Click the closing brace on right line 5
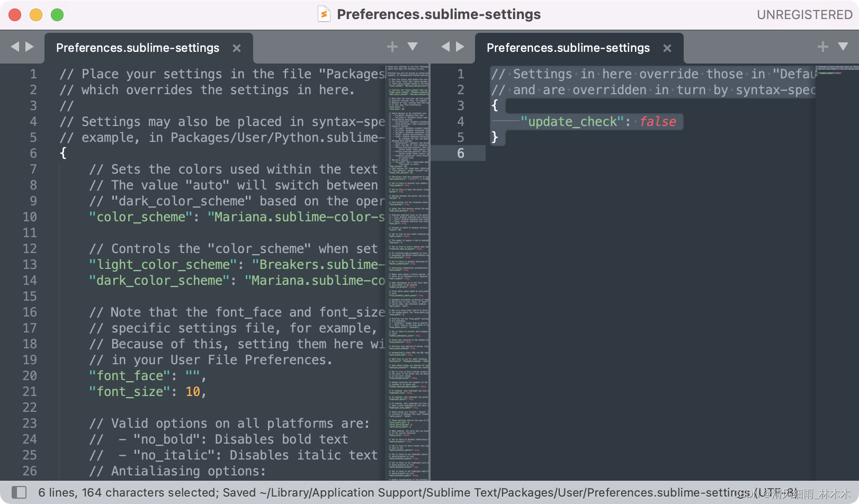This screenshot has height=504, width=859. click(495, 138)
